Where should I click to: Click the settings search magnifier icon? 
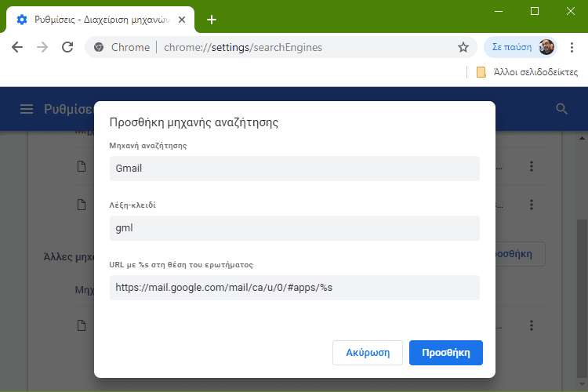[x=561, y=109]
